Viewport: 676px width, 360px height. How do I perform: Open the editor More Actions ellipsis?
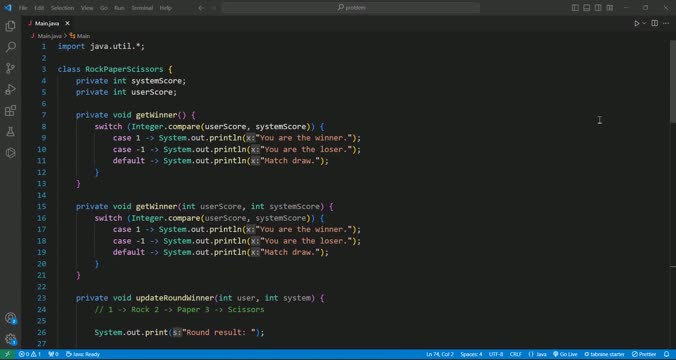pyautogui.click(x=666, y=23)
